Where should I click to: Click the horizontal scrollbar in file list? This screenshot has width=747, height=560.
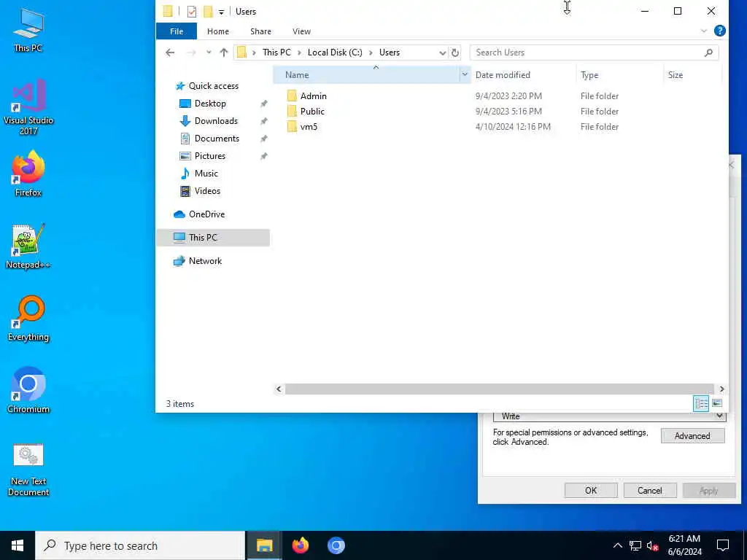point(499,389)
